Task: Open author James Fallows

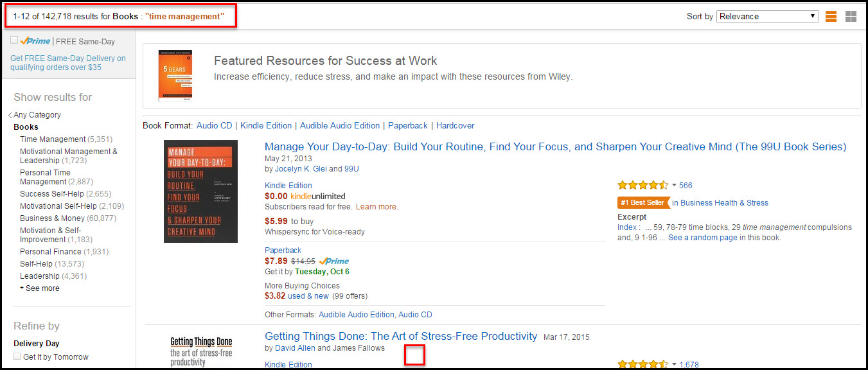Action: tap(359, 348)
